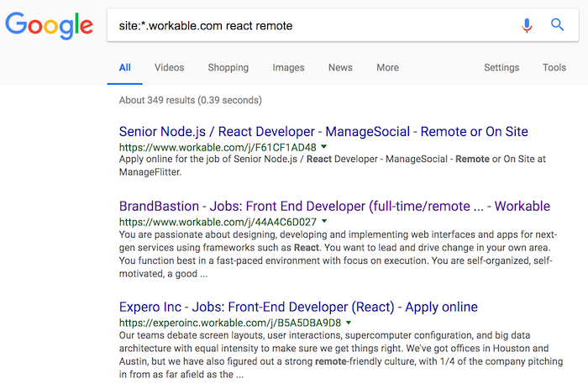Open the More search categories menu
This screenshot has height=389, width=588.
[387, 67]
